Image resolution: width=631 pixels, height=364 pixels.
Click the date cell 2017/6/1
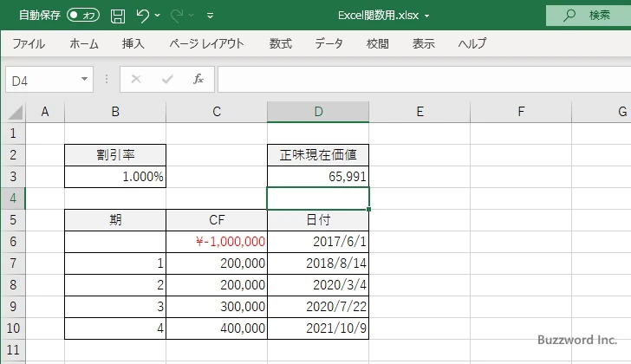pos(318,242)
